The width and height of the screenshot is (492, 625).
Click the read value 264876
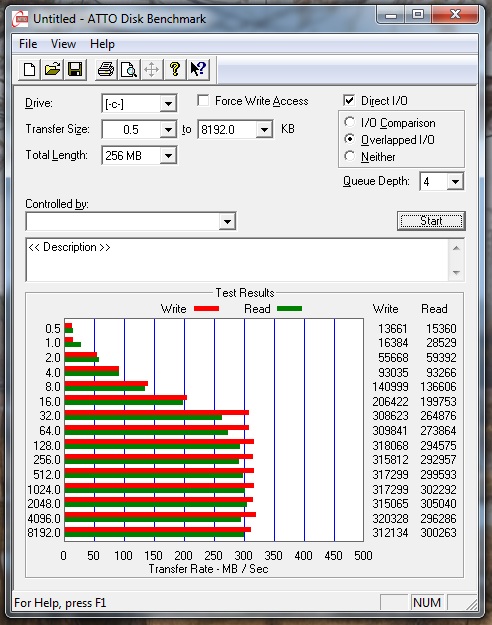438,416
